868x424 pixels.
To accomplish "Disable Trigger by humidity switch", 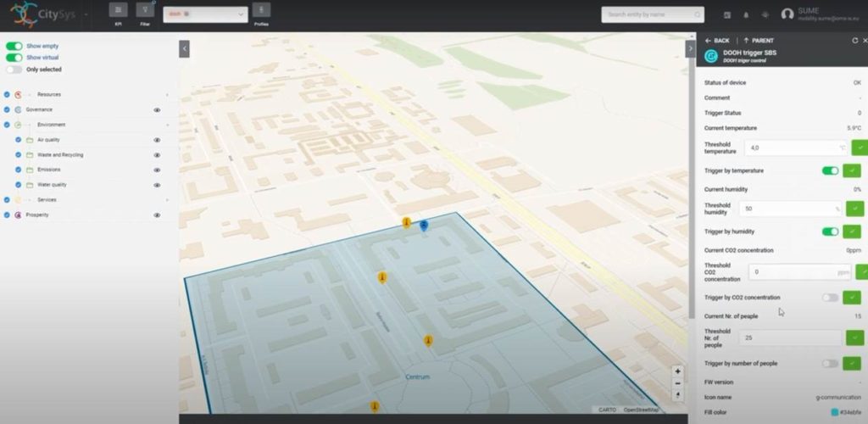I will coord(831,232).
